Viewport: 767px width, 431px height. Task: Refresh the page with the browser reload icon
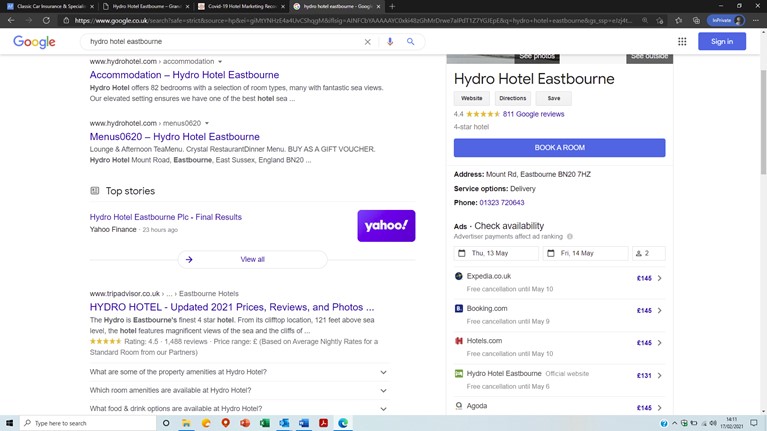(x=46, y=20)
